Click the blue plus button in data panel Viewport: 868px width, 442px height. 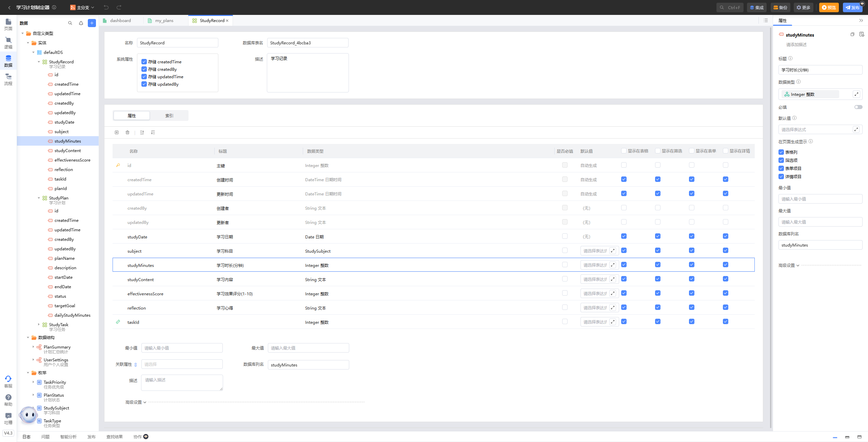click(92, 23)
